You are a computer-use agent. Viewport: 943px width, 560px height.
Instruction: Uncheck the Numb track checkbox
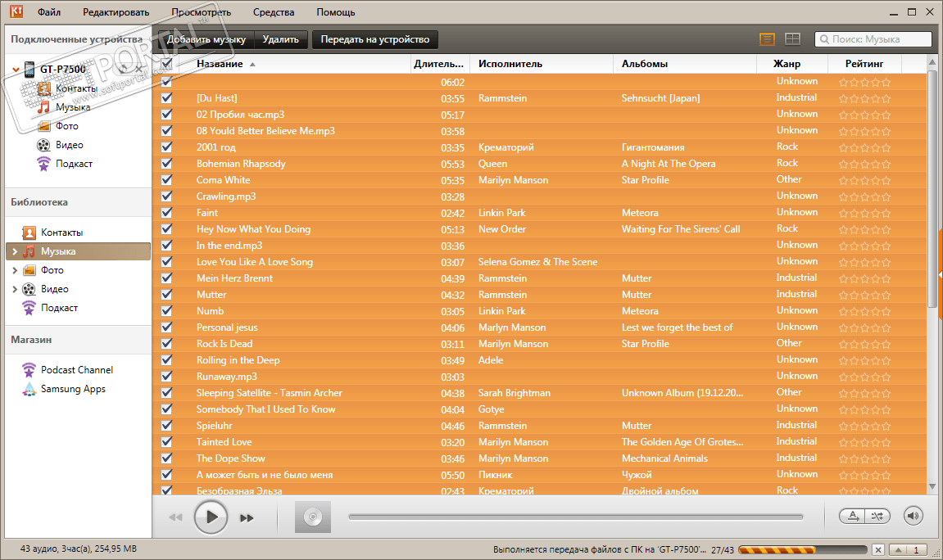166,310
